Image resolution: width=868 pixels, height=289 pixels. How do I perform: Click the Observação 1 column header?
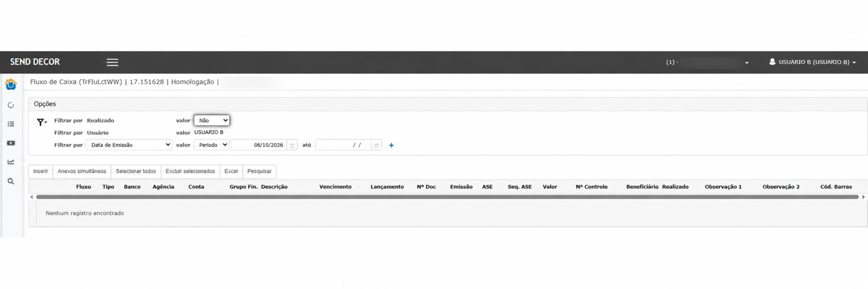(723, 187)
